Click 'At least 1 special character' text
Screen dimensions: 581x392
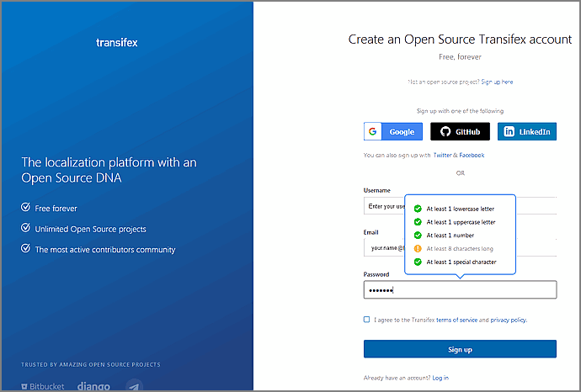(x=461, y=262)
